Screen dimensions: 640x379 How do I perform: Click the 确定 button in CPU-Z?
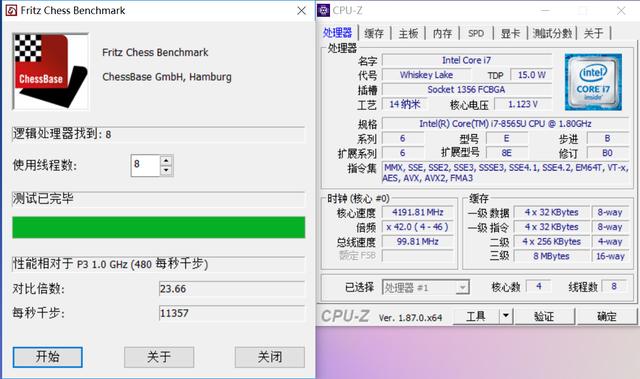[x=607, y=316]
